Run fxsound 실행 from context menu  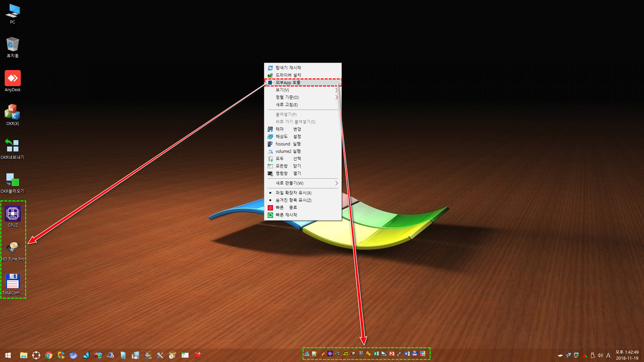[x=303, y=144]
